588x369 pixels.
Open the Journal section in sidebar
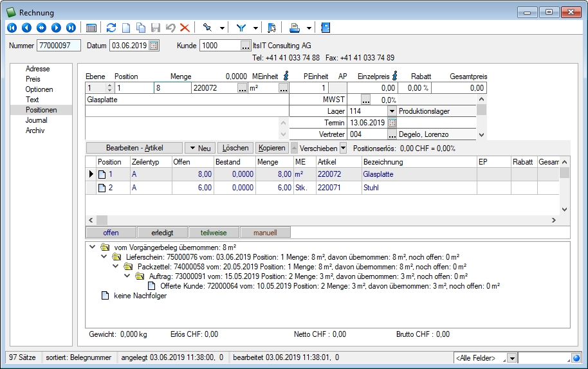click(x=36, y=120)
